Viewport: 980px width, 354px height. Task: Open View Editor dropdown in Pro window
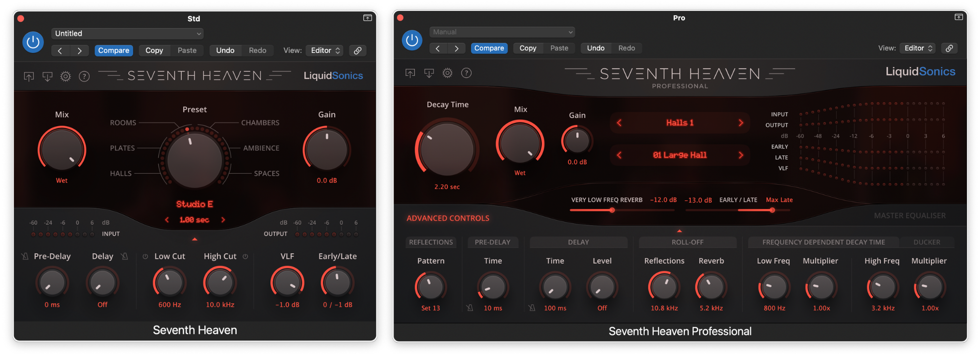[918, 48]
